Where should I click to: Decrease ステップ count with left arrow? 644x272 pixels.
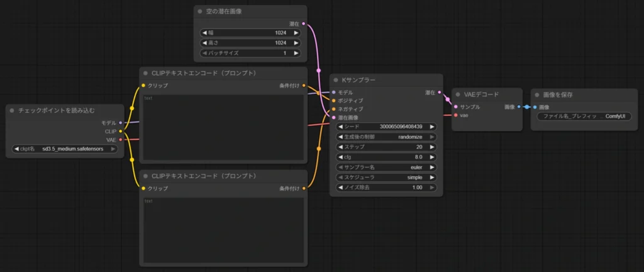pyautogui.click(x=340, y=147)
